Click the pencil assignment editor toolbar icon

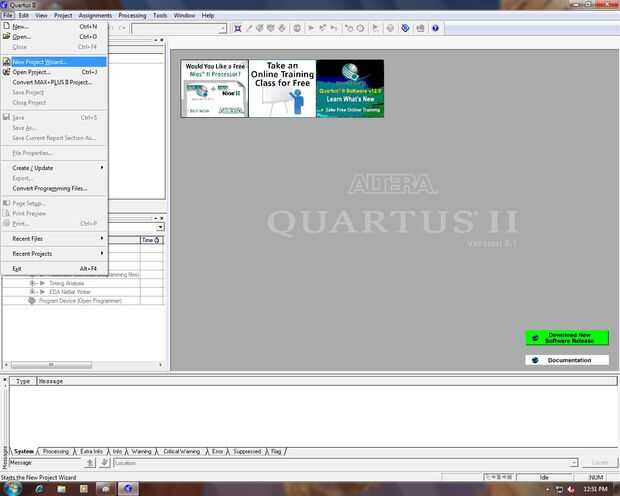tap(249, 28)
